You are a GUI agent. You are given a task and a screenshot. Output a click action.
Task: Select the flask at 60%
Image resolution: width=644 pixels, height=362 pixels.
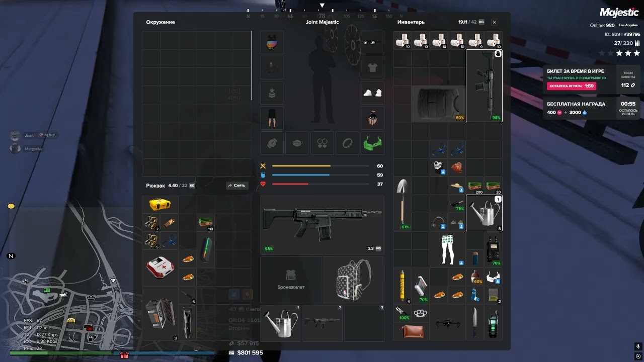pos(475,277)
